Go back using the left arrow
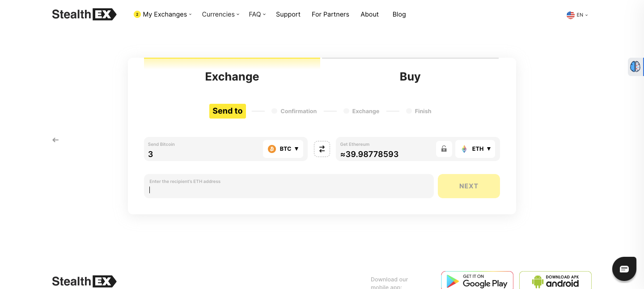This screenshot has width=644, height=289. (x=55, y=140)
